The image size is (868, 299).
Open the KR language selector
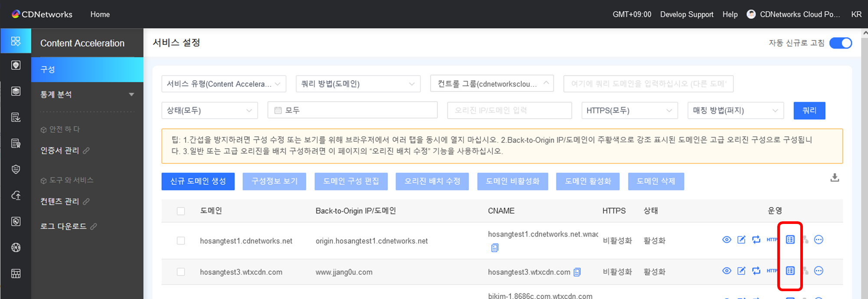tap(856, 14)
